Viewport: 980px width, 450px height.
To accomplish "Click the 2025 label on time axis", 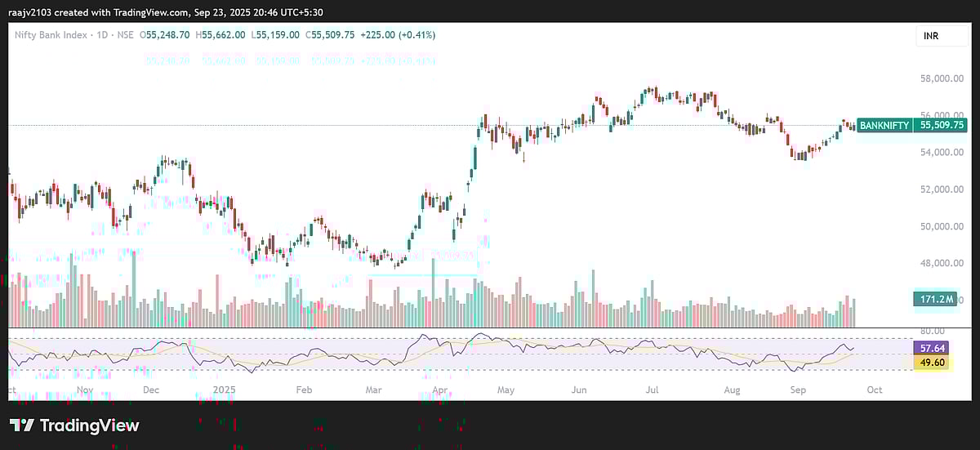I will 223,390.
